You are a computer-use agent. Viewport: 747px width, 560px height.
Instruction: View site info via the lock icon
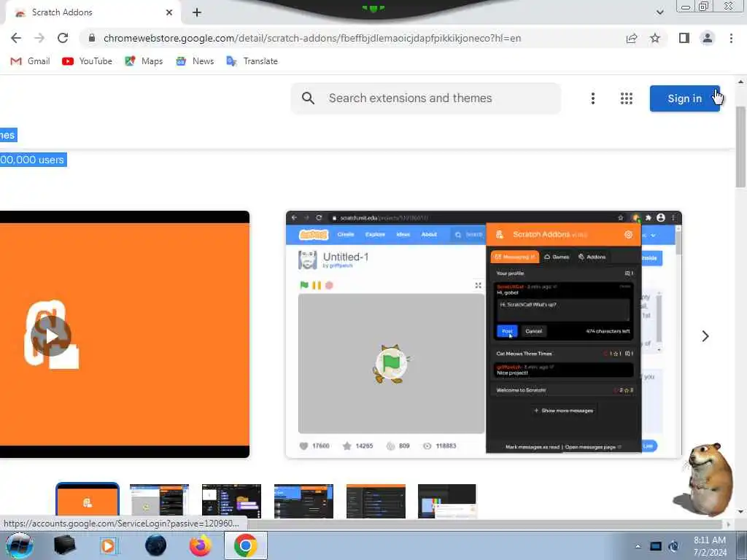pos(92,38)
